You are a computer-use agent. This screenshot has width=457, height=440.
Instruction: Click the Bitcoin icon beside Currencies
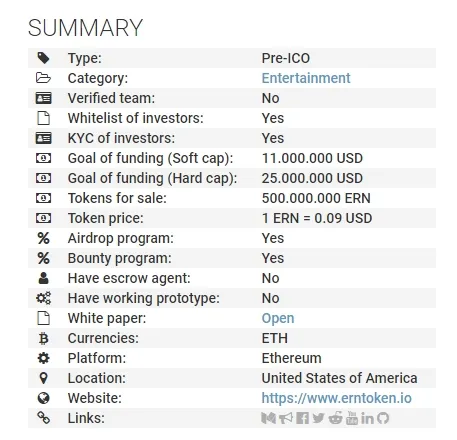43,338
